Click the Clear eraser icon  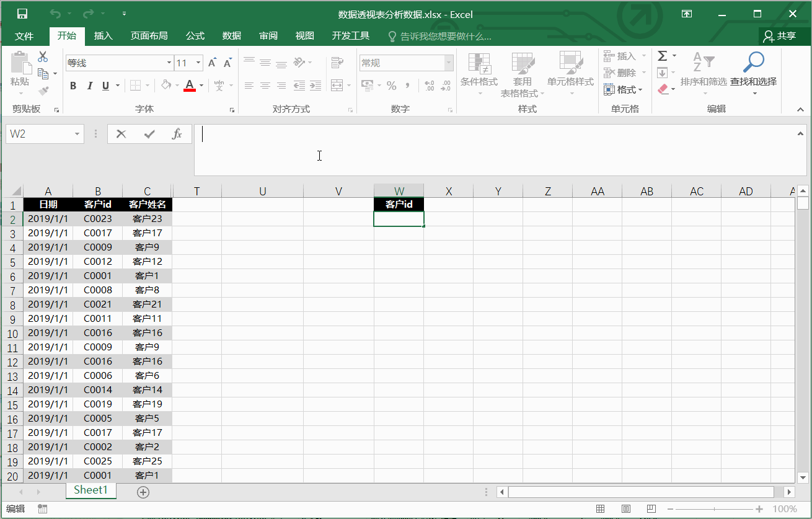[x=663, y=90]
